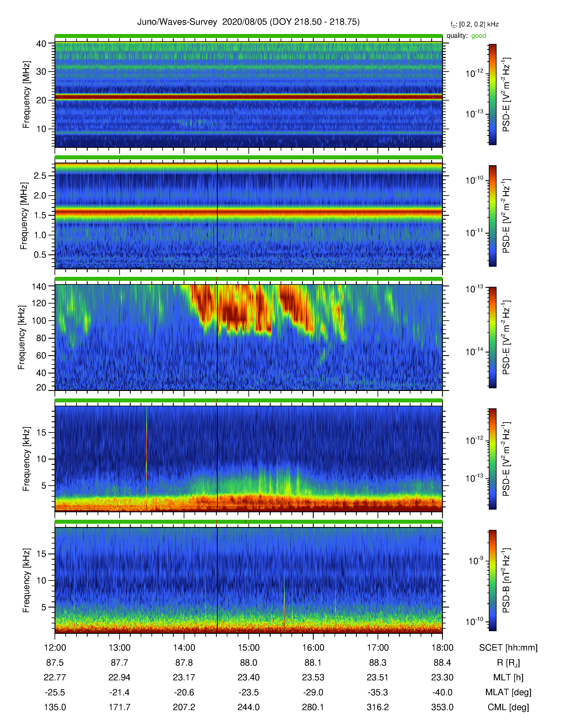This screenshot has height=728, width=563.
Task: Click the 15:00 time axis label
Action: pos(248,647)
